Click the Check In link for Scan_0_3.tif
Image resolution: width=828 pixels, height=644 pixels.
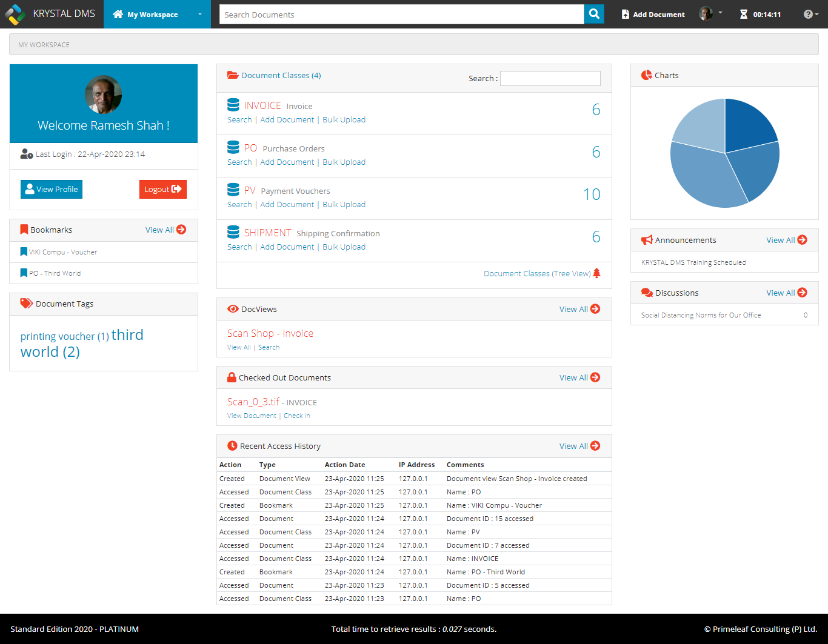(296, 416)
